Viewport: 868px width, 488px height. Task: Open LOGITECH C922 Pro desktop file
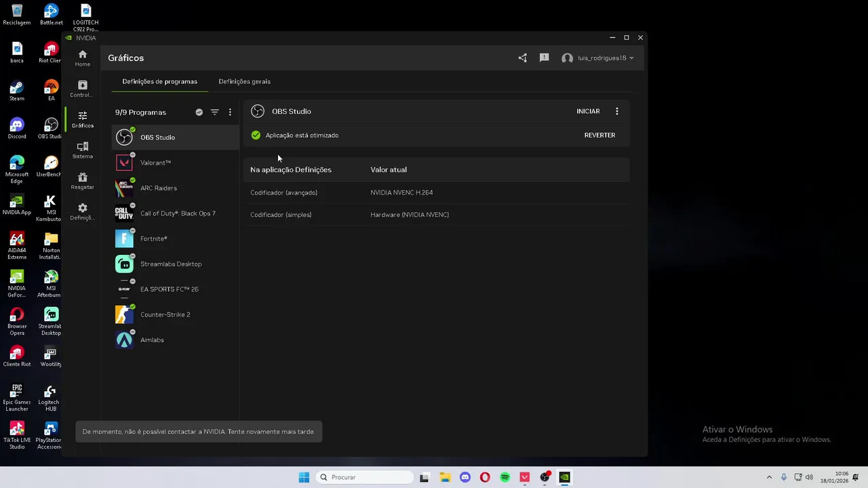tap(85, 18)
